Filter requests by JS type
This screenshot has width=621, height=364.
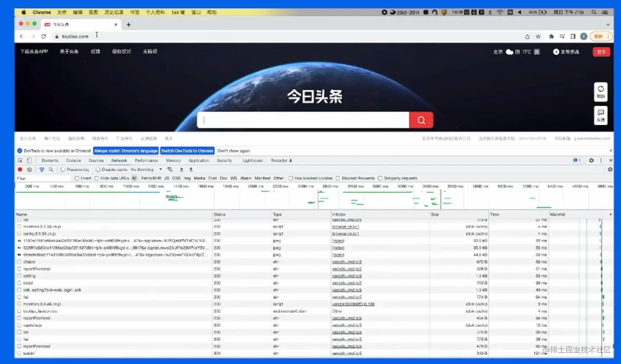point(166,179)
